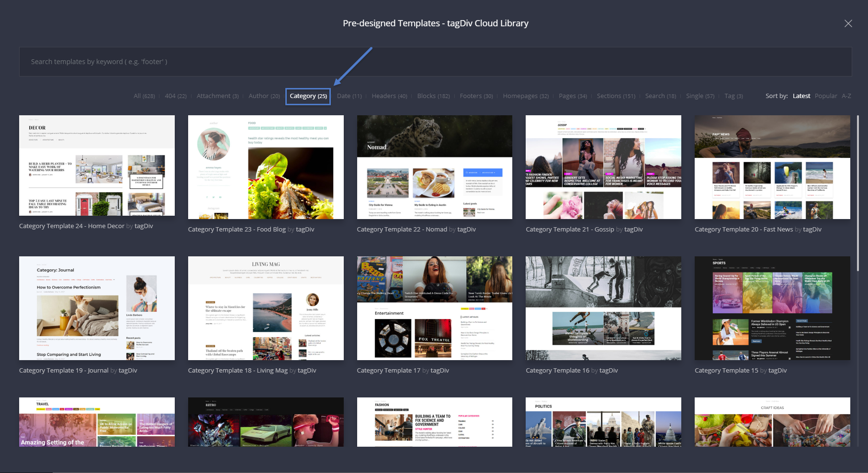Image resolution: width=868 pixels, height=473 pixels.
Task: Sort templates by Latest
Action: (x=801, y=96)
